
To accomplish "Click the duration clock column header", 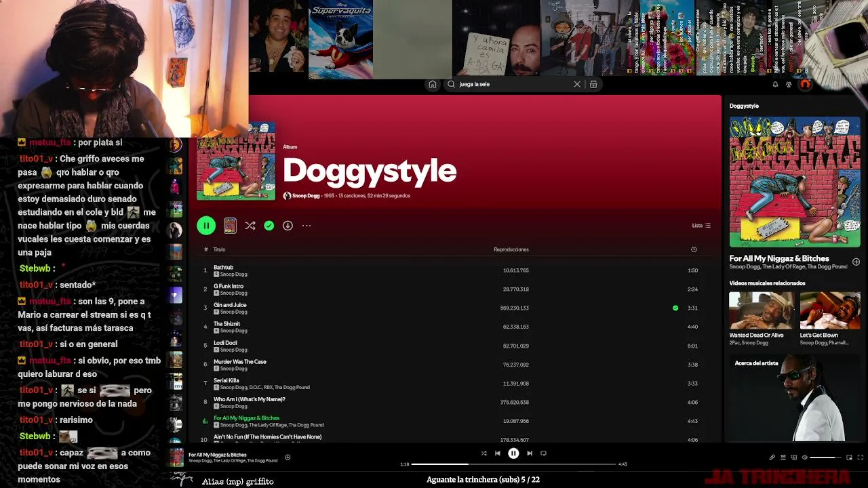I will (x=694, y=249).
